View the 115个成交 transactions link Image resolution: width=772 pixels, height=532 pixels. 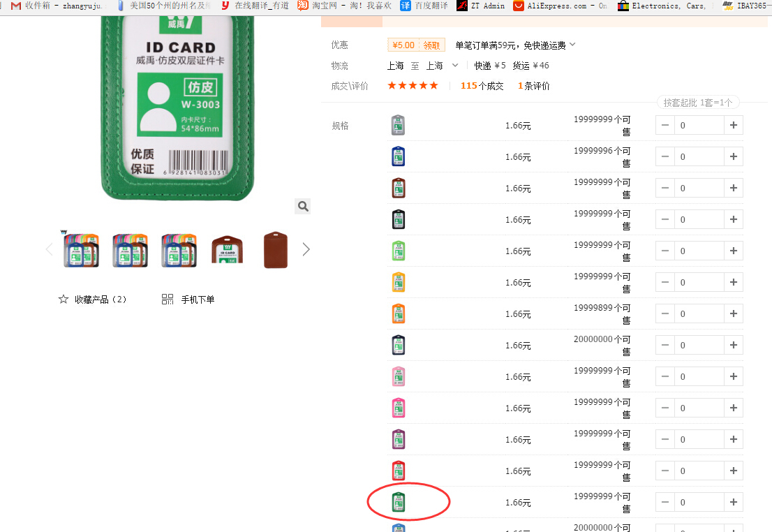pyautogui.click(x=482, y=86)
